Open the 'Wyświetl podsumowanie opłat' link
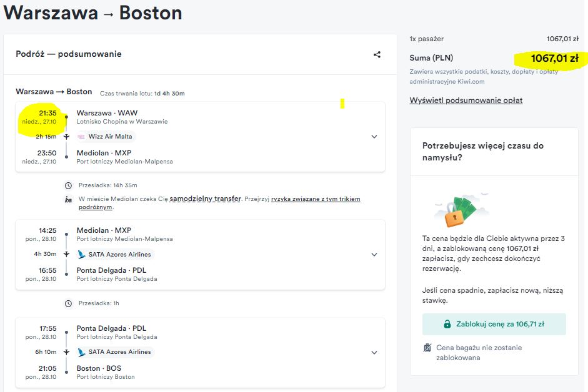Viewport: 588px width, 392px height. click(466, 100)
